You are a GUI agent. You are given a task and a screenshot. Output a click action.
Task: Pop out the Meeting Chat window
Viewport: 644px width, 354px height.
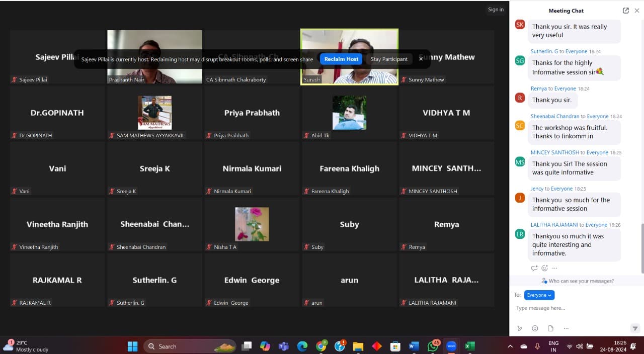[625, 11]
